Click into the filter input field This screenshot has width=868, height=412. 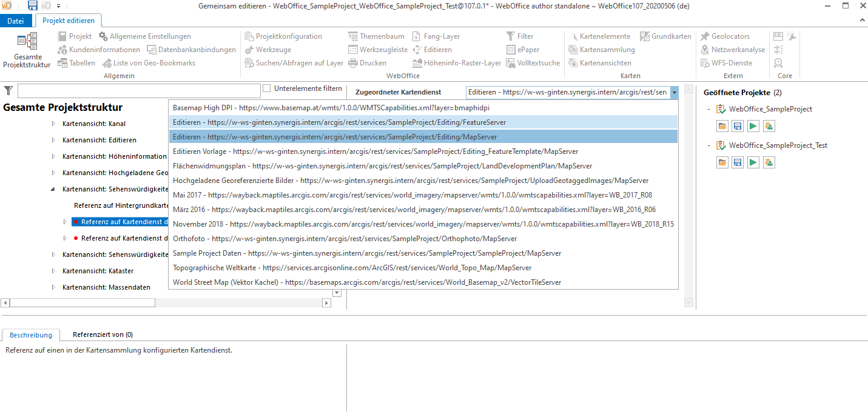pos(140,90)
